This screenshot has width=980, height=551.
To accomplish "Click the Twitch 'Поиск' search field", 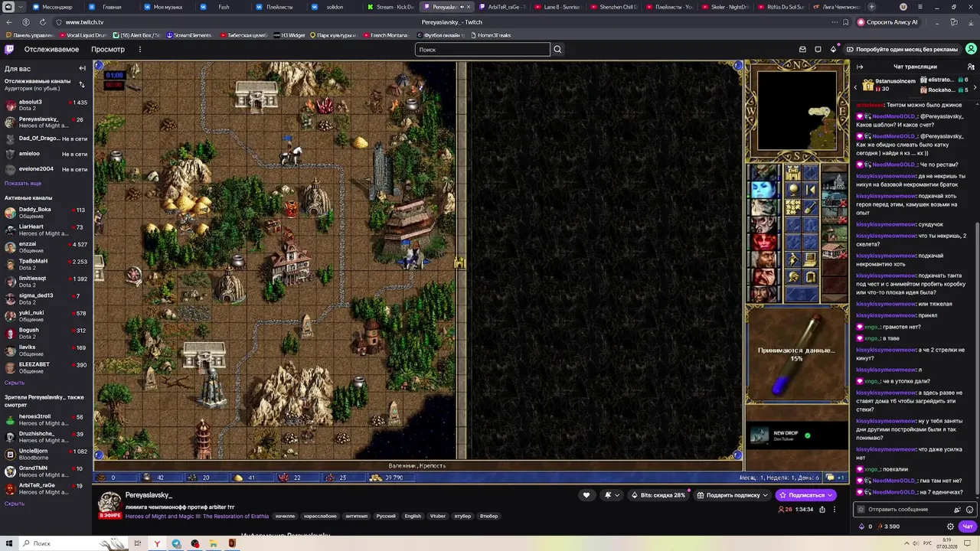I will coord(482,50).
